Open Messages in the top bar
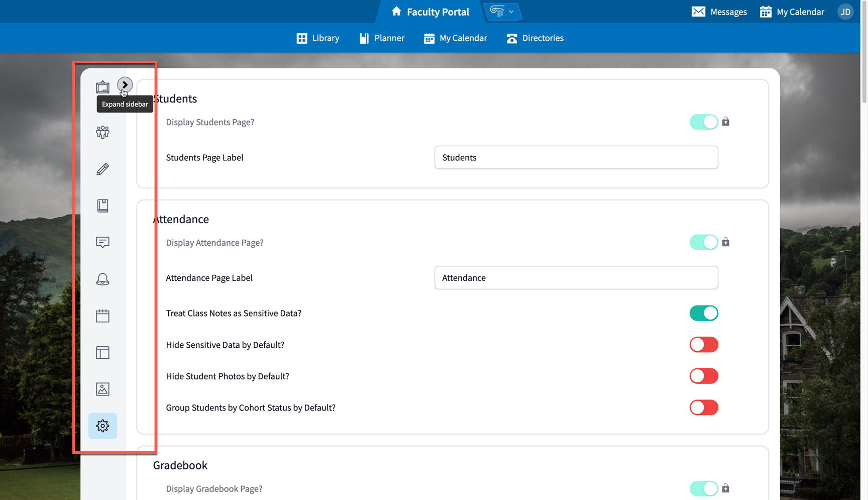 pos(719,12)
